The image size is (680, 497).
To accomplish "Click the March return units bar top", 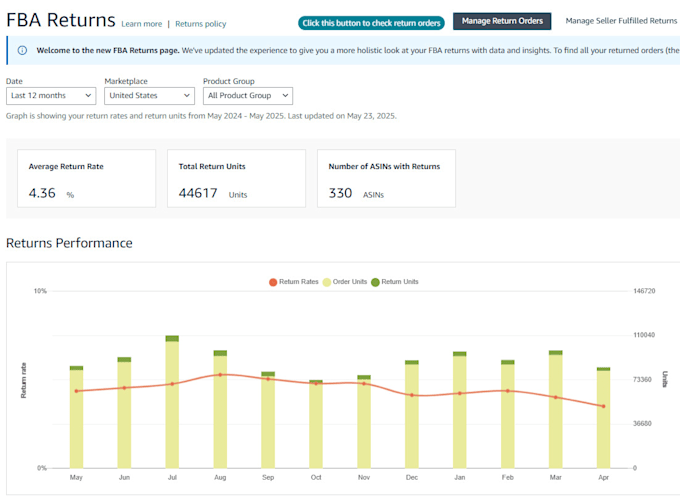I will pyautogui.click(x=556, y=353).
